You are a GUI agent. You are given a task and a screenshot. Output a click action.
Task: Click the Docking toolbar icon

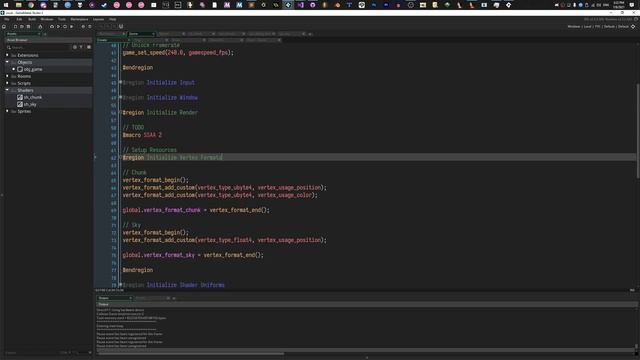[121, 27]
